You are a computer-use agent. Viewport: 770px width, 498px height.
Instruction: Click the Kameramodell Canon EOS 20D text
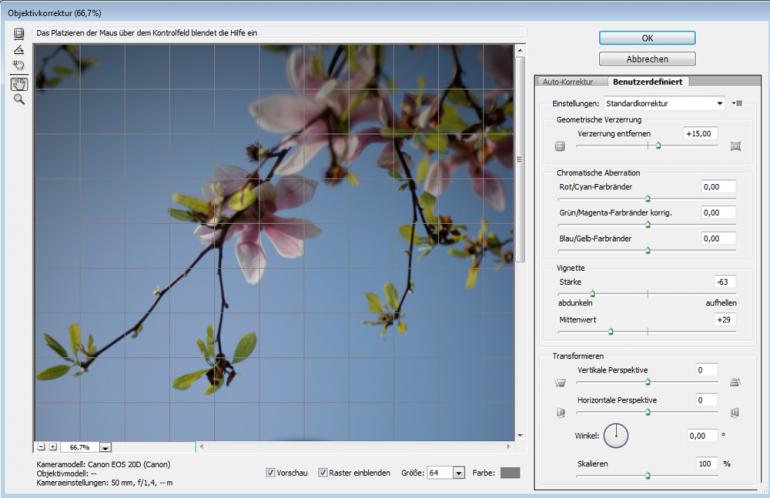(104, 464)
